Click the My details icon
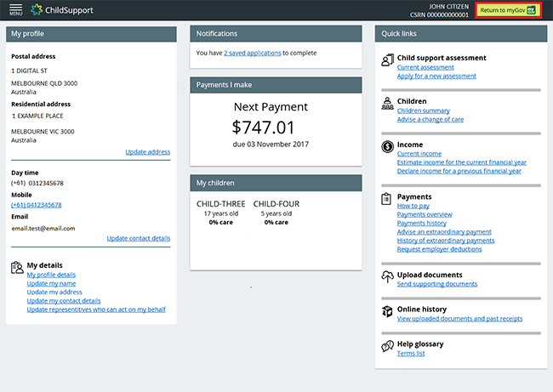Screen dimensions: 553x392 17,267
